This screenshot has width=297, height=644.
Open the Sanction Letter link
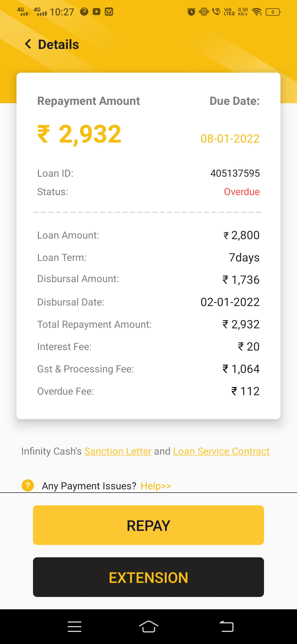(118, 451)
